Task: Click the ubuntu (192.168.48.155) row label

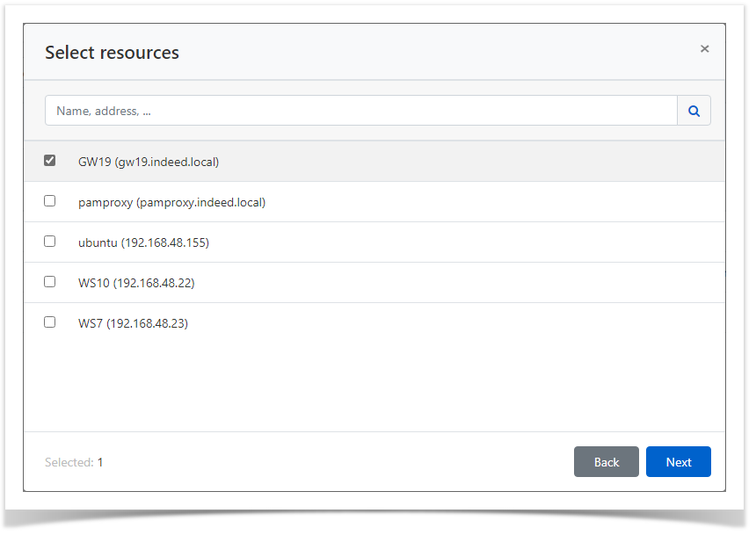Action: 143,242
